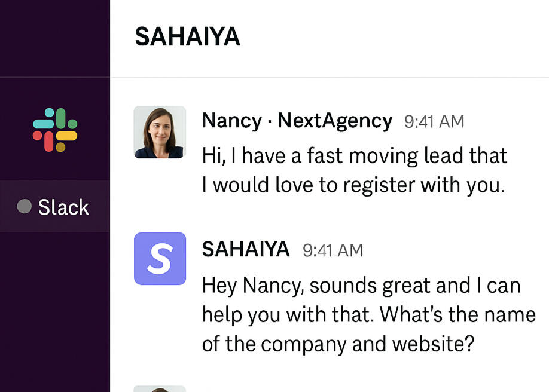Click the timestamp on Nancy's message
The width and height of the screenshot is (549, 392).
coord(434,121)
